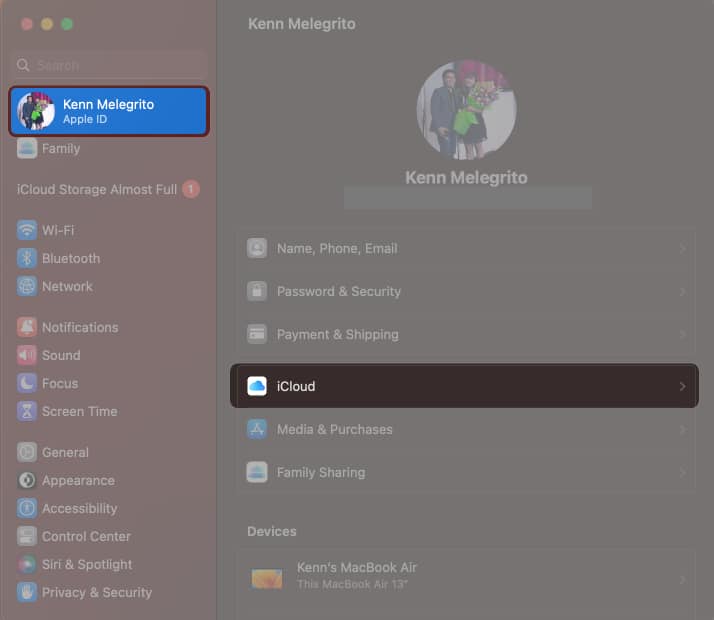This screenshot has height=620, width=714.
Task: Click the Privacy & Security hand icon
Action: click(x=27, y=592)
